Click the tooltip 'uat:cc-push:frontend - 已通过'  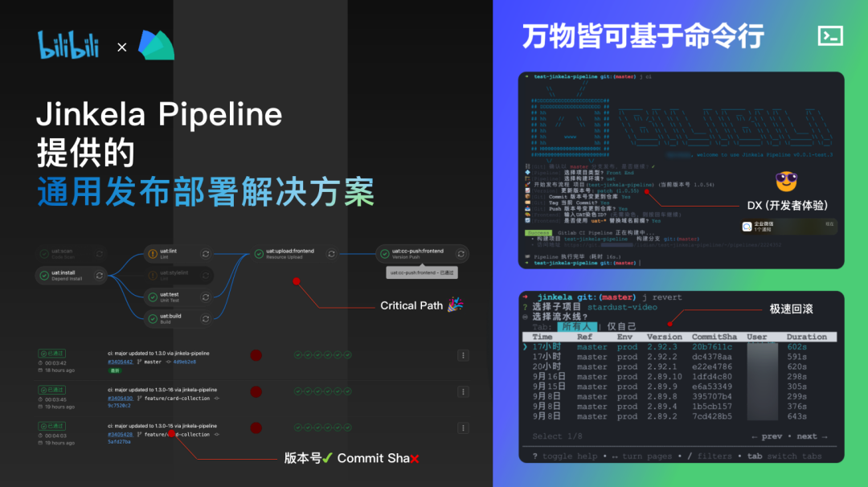pos(422,272)
